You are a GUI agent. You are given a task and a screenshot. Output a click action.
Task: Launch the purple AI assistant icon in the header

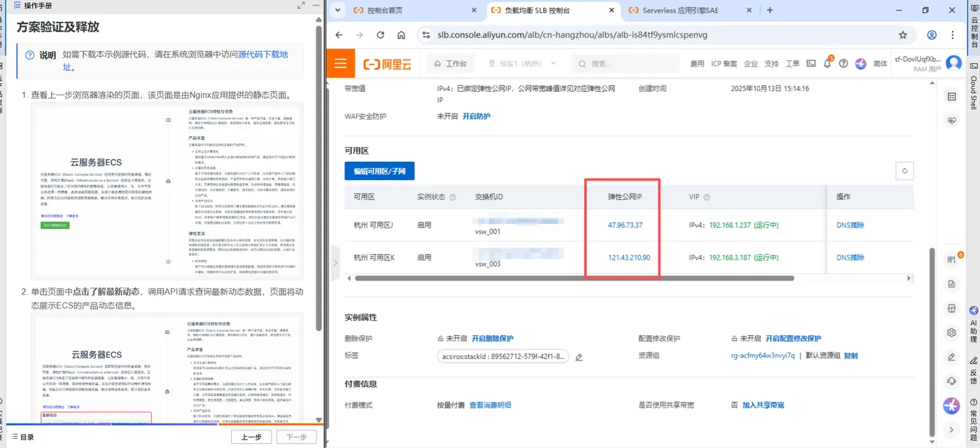coord(860,64)
